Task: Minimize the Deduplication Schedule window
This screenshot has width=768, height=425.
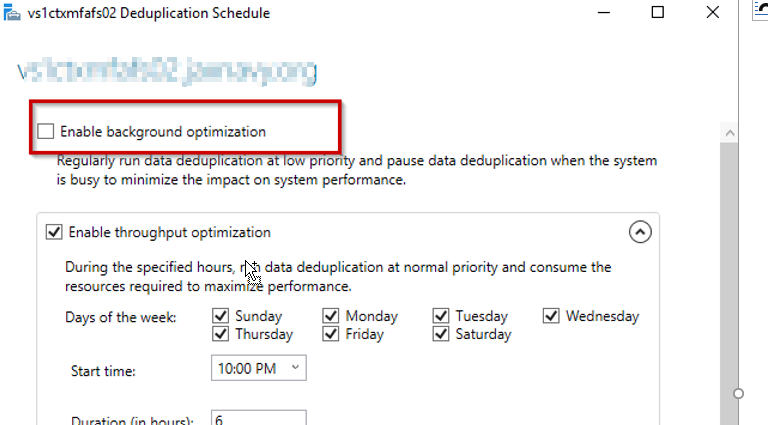Action: pos(604,12)
